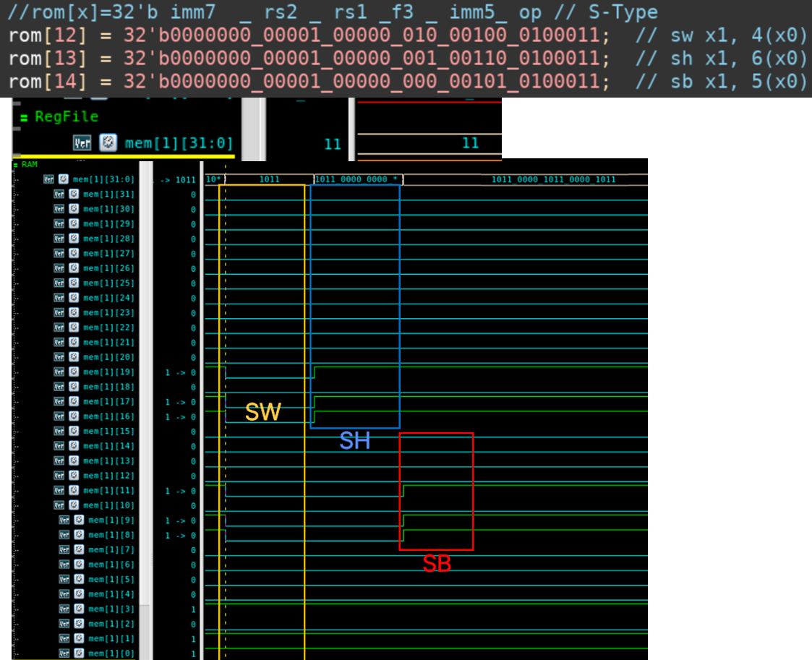
Task: Select signal mem[1][28] in the list
Action: [x=108, y=239]
